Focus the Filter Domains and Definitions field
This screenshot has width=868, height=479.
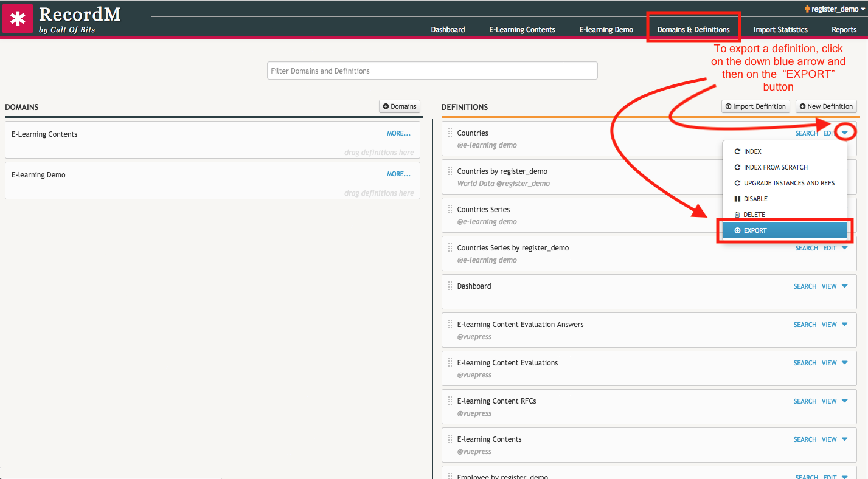point(432,71)
